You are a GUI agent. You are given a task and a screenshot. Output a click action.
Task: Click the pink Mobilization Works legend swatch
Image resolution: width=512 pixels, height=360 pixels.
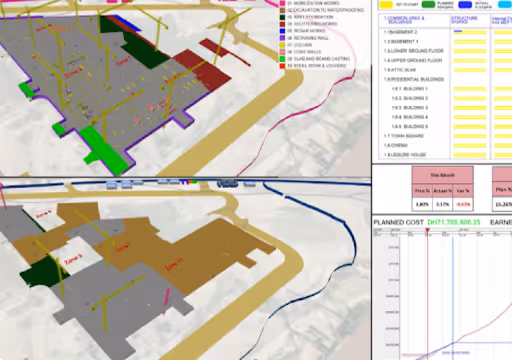(x=282, y=3)
